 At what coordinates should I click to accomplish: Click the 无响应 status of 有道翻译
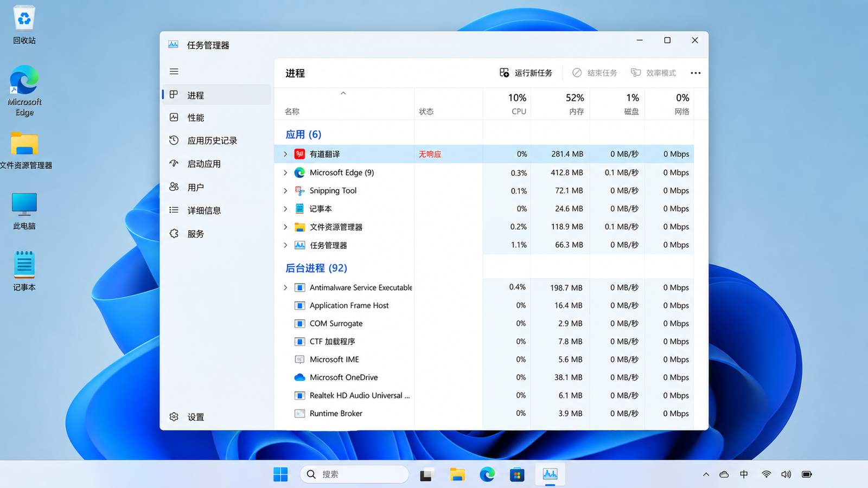coord(430,154)
